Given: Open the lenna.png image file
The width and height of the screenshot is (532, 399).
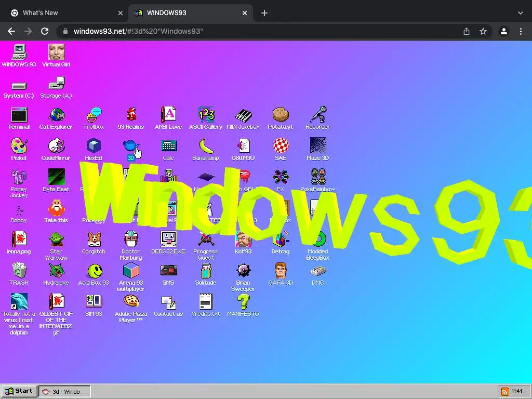Looking at the screenshot, I should pyautogui.click(x=19, y=239).
